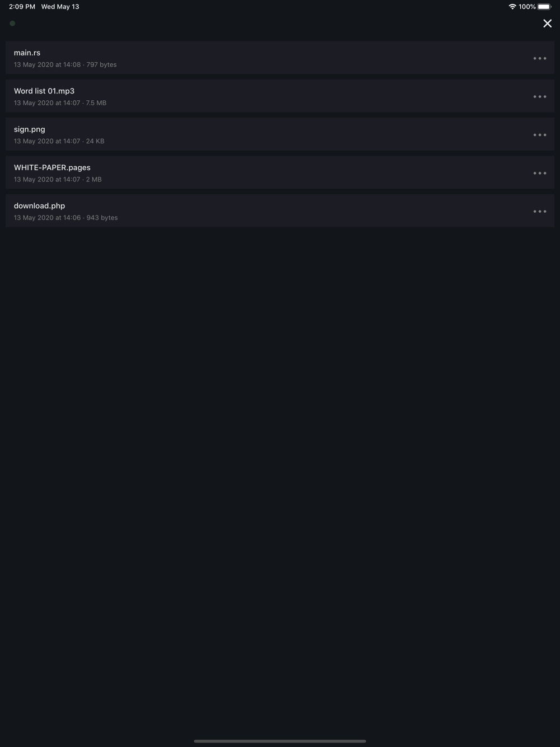The height and width of the screenshot is (747, 560).
Task: Select the download.php file
Action: (280, 211)
